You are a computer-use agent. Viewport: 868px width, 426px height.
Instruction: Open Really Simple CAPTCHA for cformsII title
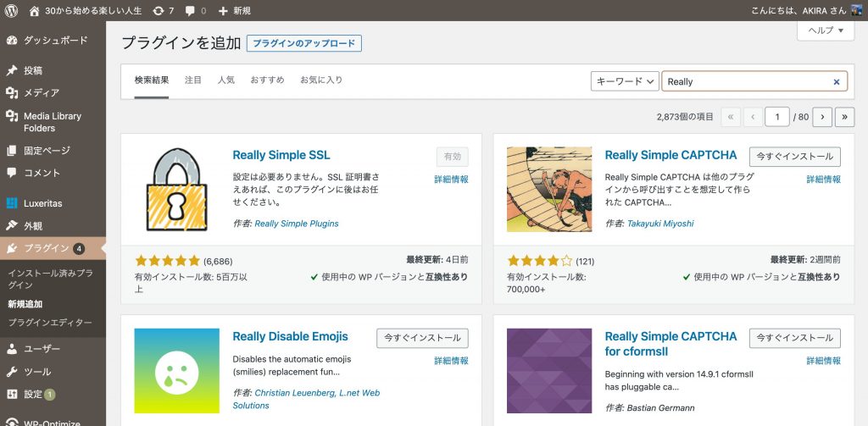tap(671, 344)
